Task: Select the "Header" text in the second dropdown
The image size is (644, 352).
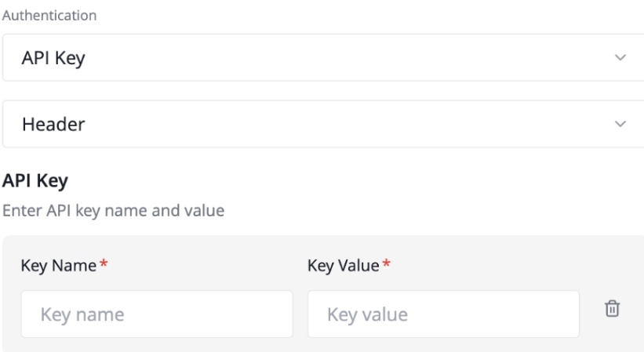Action: point(53,124)
